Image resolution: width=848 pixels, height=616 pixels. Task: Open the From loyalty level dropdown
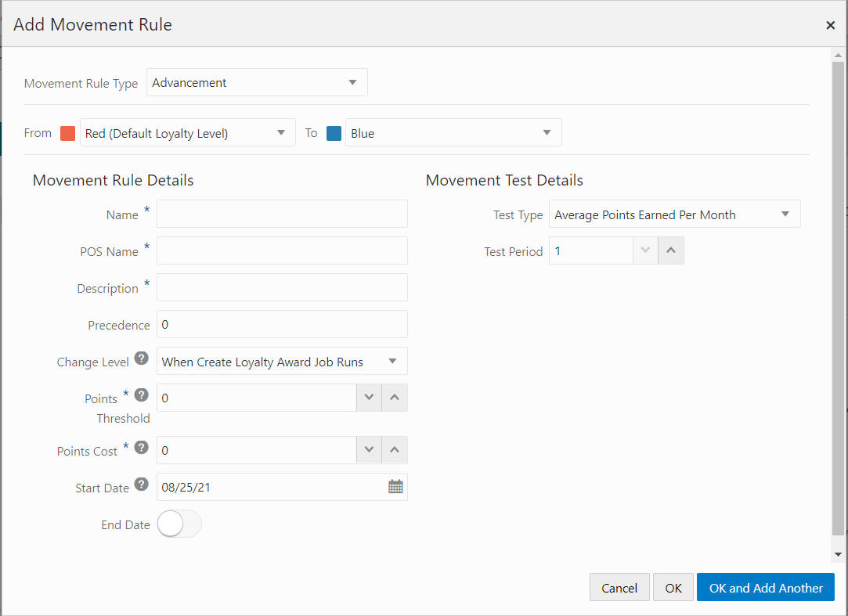[x=188, y=132]
